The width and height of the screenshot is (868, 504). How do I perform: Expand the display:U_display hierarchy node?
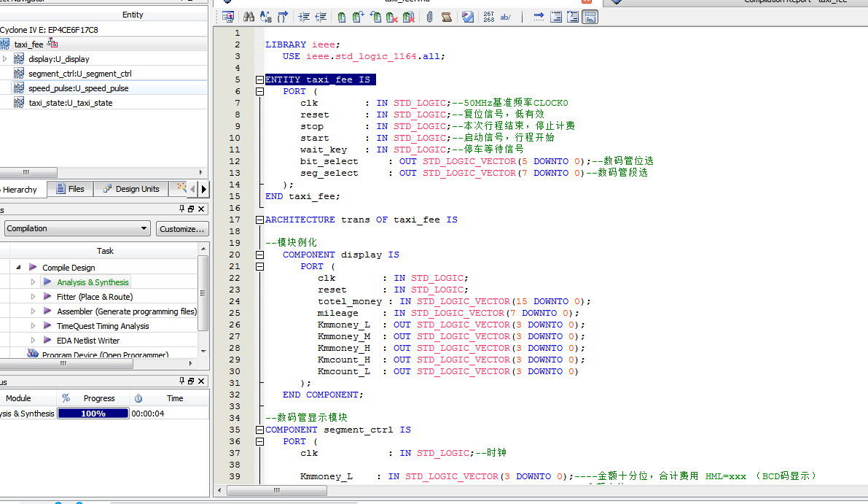click(5, 58)
